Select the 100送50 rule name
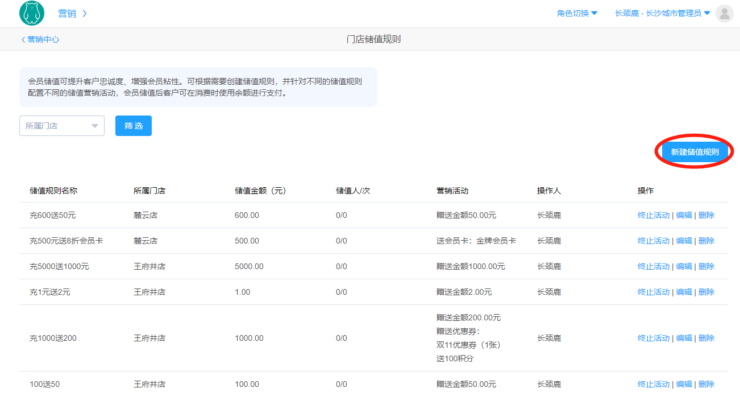 click(x=45, y=384)
